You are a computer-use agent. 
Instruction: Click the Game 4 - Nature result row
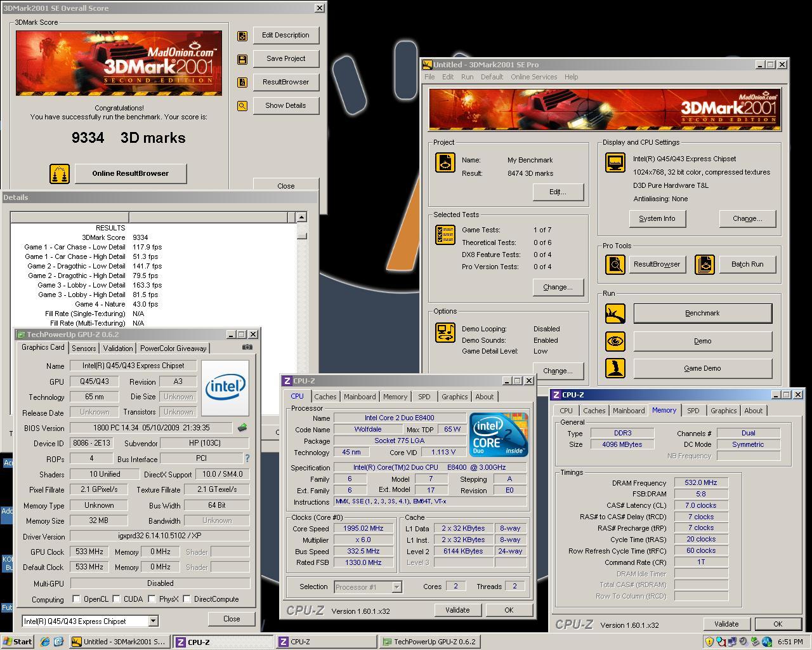[x=152, y=304]
